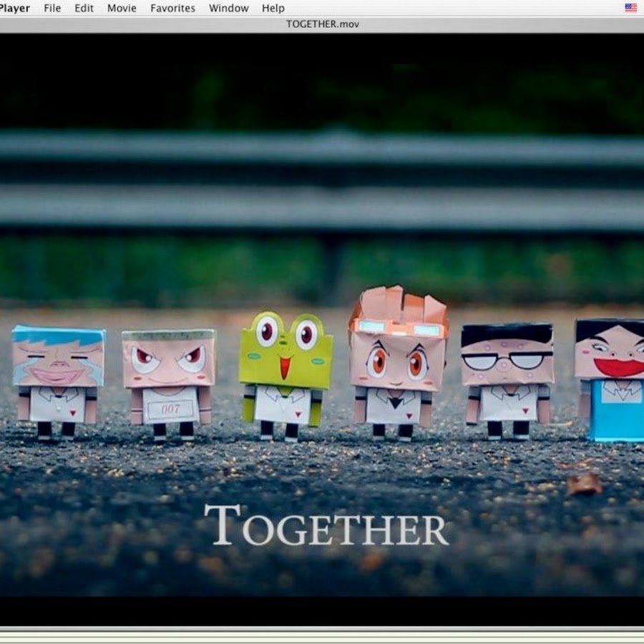Open the Help menu

[x=273, y=8]
